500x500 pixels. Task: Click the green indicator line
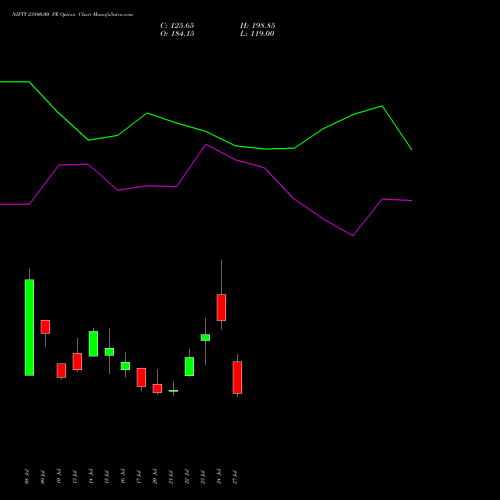pos(206,132)
